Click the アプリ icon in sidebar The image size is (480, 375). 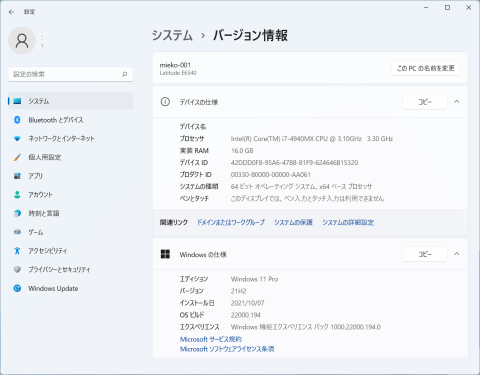point(17,176)
